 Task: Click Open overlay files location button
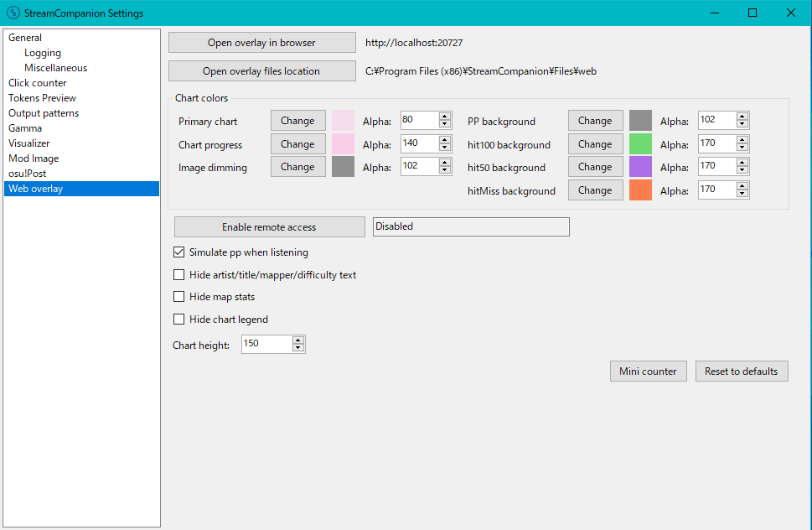(262, 71)
